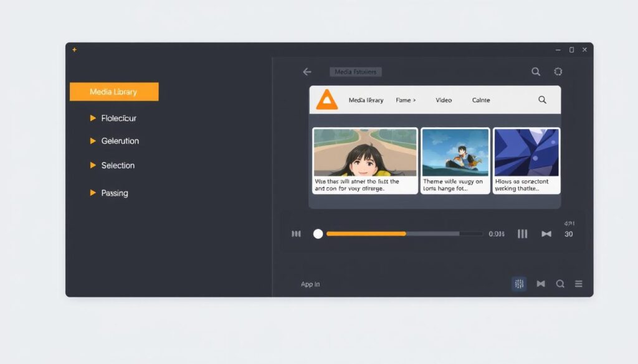Click search icon in white tab bar
Screen dimensions: 638x364
pyautogui.click(x=543, y=100)
